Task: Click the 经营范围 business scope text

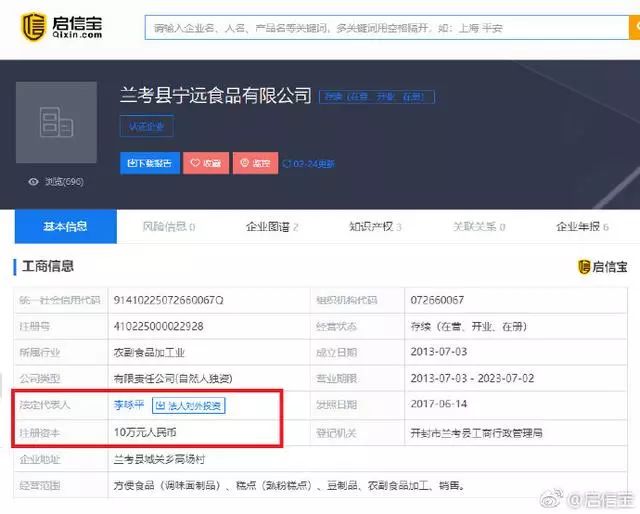Action: [289, 486]
